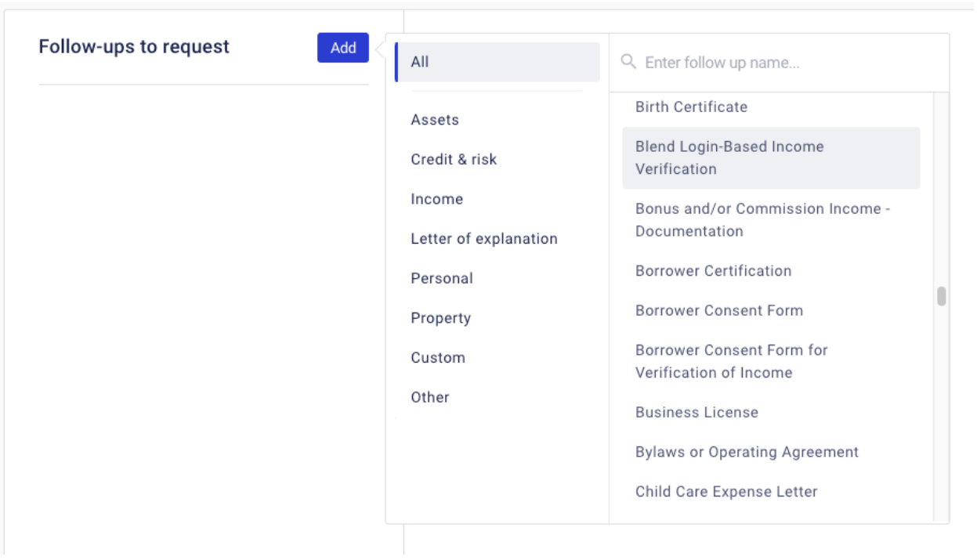Screen dimensions: 977x560
Task: Open the Custom category
Action: pos(438,358)
